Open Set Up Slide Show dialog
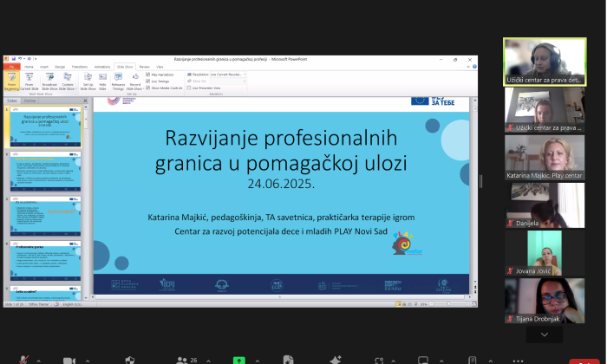Viewport: 607px width, 364px height. [x=88, y=81]
